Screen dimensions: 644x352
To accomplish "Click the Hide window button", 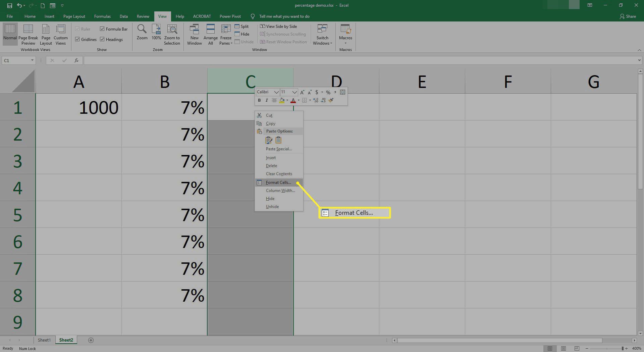I will tap(242, 34).
